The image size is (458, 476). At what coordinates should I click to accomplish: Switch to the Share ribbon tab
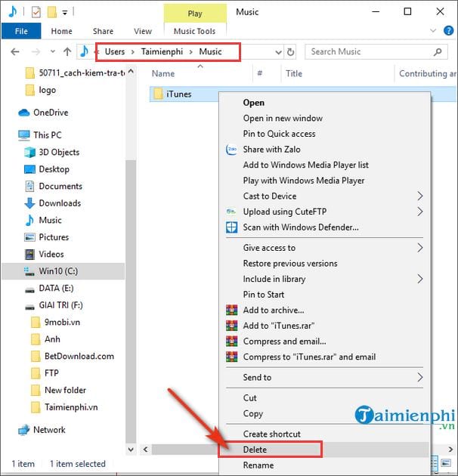pyautogui.click(x=104, y=31)
